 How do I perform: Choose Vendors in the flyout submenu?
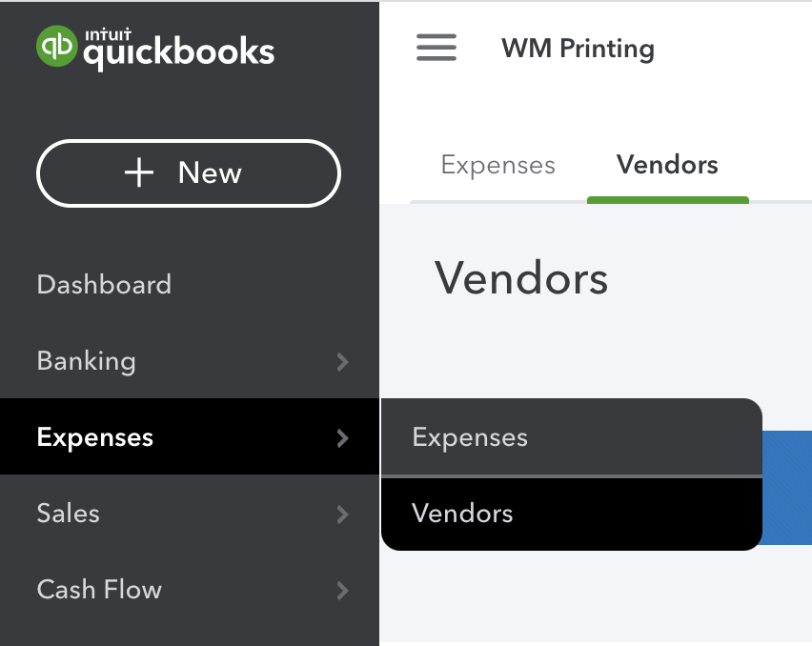[x=572, y=514]
